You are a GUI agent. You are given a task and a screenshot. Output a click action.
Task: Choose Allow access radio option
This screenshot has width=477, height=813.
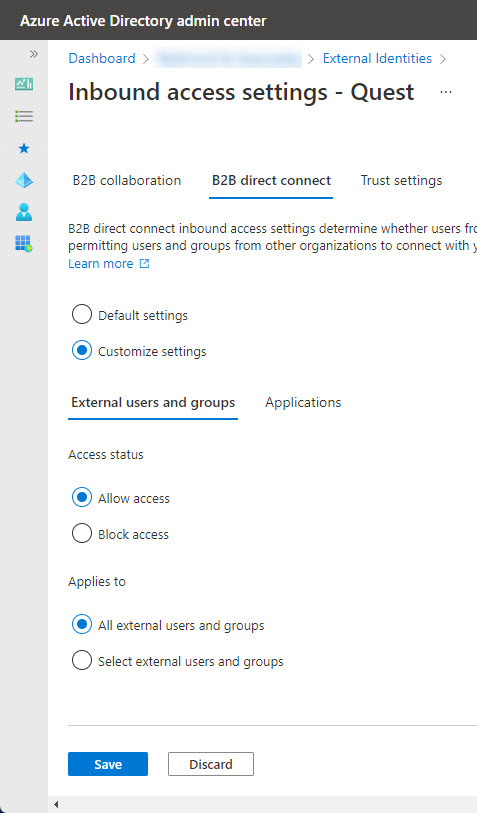coord(82,497)
